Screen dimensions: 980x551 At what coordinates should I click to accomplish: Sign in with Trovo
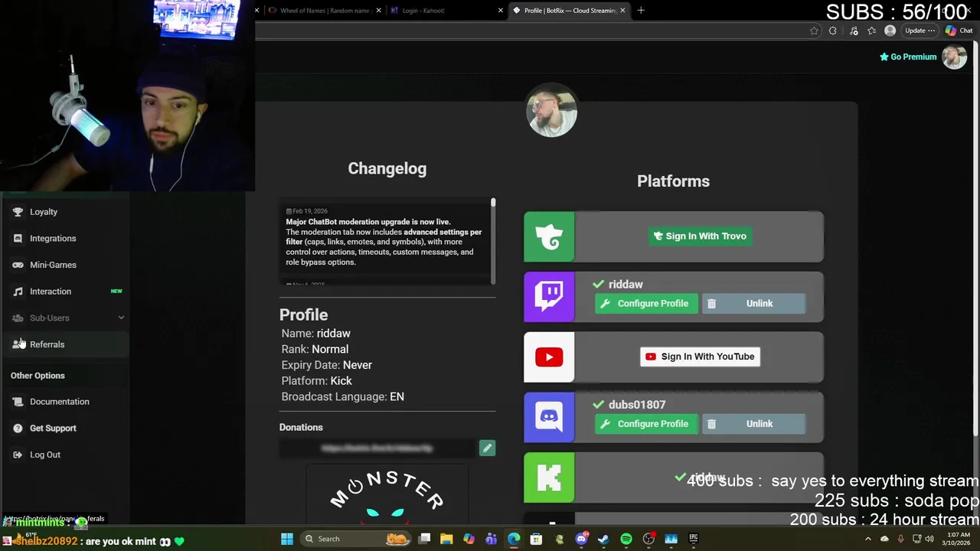coord(699,236)
